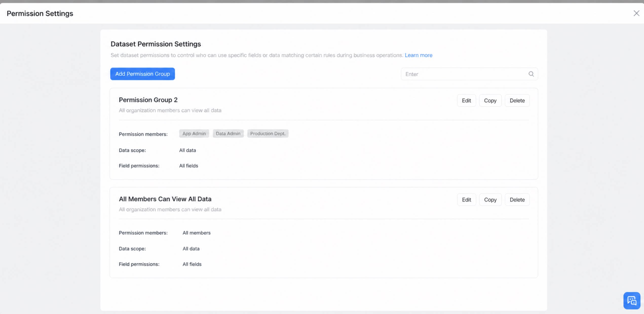Click All fields value in Permission Group 2
Image resolution: width=644 pixels, height=314 pixels.
(188, 166)
